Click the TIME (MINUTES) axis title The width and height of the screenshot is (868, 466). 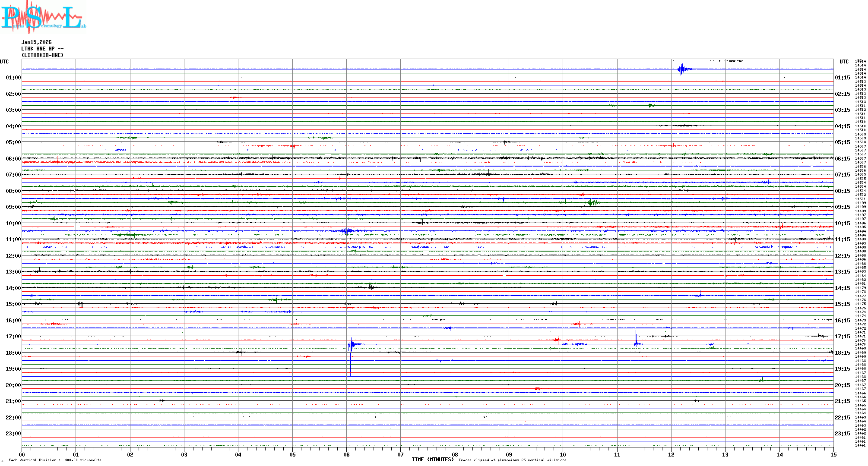click(432, 460)
